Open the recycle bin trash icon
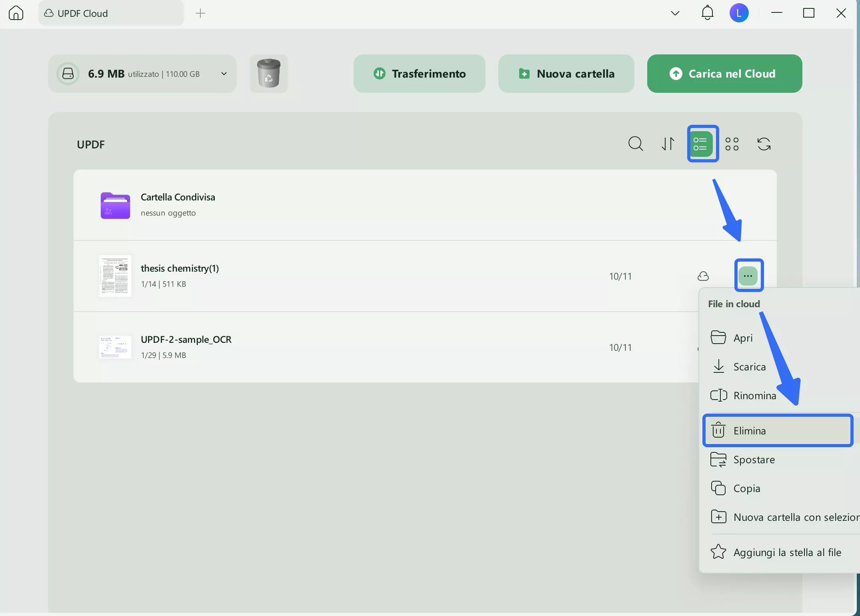Viewport: 860px width, 616px height. [268, 74]
